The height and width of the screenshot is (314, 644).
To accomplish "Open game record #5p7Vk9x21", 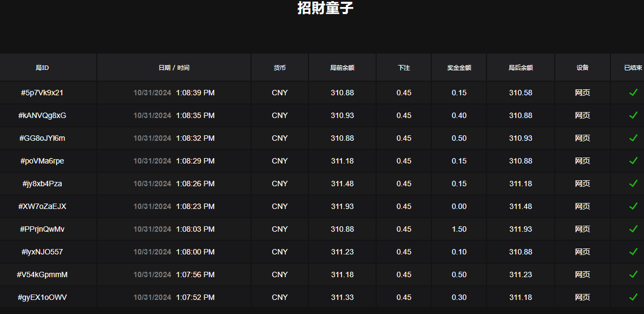I will coord(48,93).
